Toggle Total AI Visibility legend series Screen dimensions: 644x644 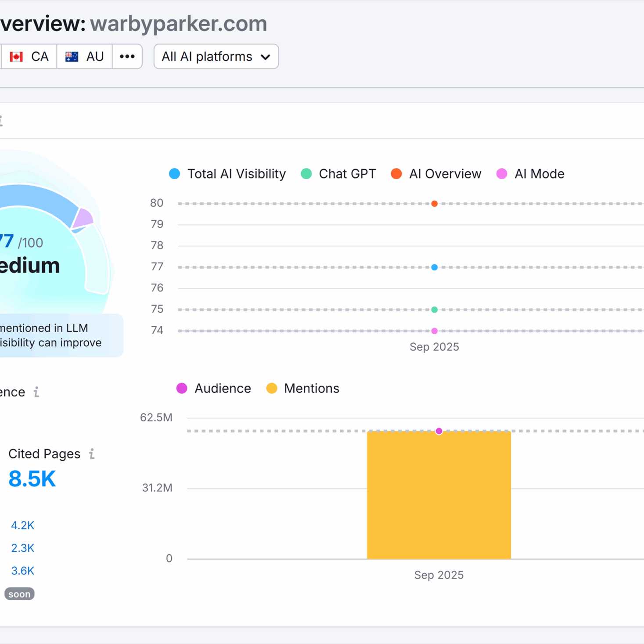pyautogui.click(x=227, y=174)
